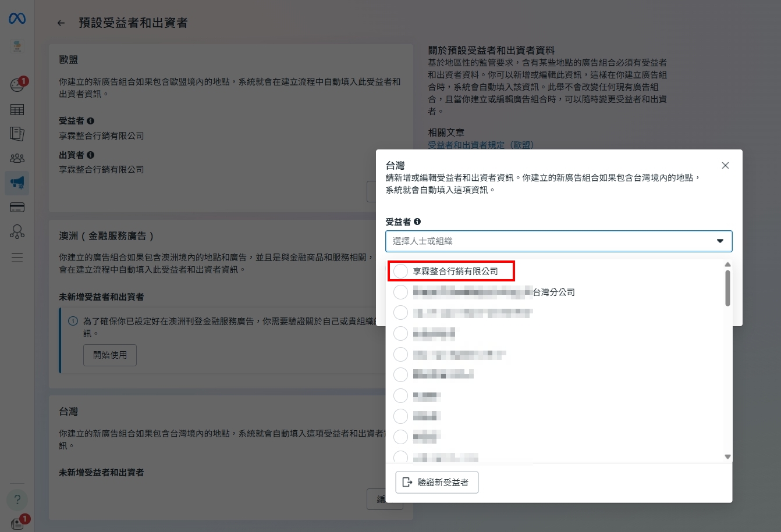781x532 pixels.
Task: Open the table grid icon in sidebar
Action: coord(17,110)
